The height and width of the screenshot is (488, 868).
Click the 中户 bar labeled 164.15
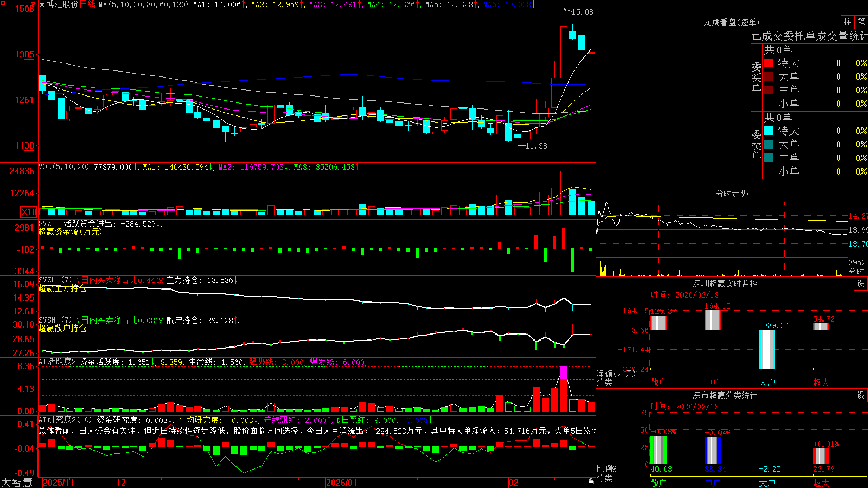coord(712,320)
